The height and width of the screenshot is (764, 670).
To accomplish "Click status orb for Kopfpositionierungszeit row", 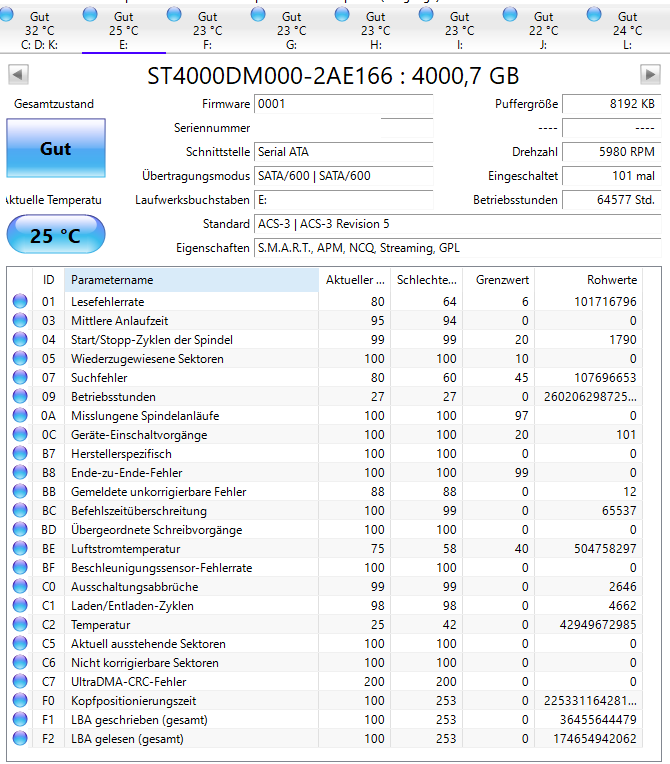I will (20, 700).
